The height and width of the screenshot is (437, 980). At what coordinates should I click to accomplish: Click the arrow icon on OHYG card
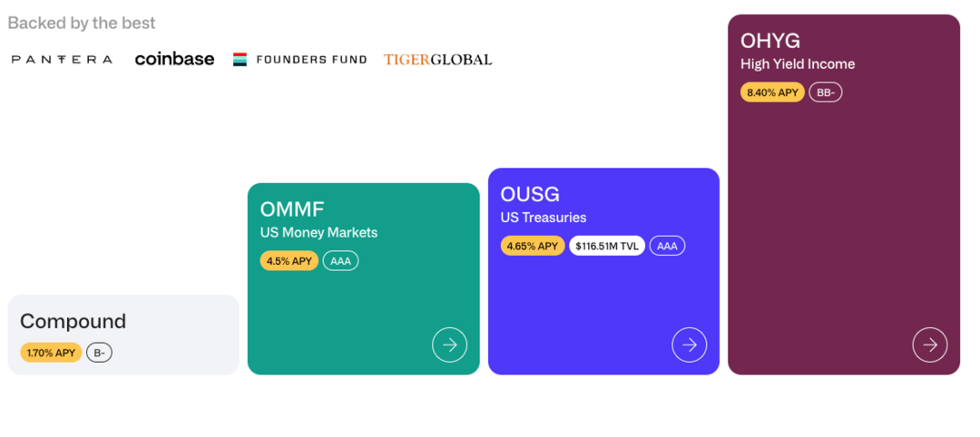click(x=929, y=345)
